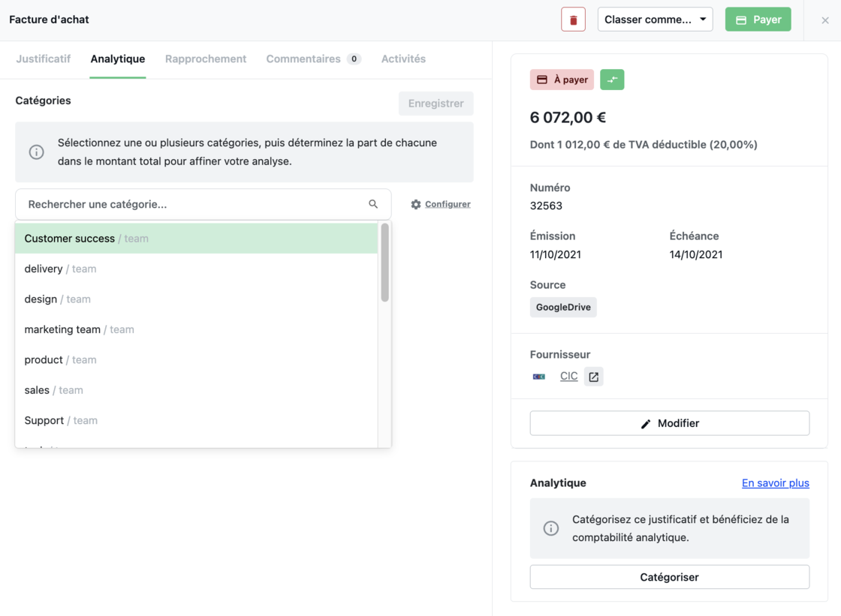Click the Émission date 11/10/2021
Image resolution: width=841 pixels, height=616 pixels.
[x=556, y=254]
